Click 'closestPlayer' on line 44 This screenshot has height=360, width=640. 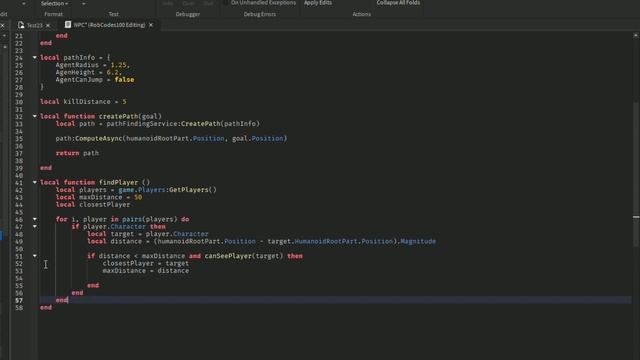[x=104, y=204]
